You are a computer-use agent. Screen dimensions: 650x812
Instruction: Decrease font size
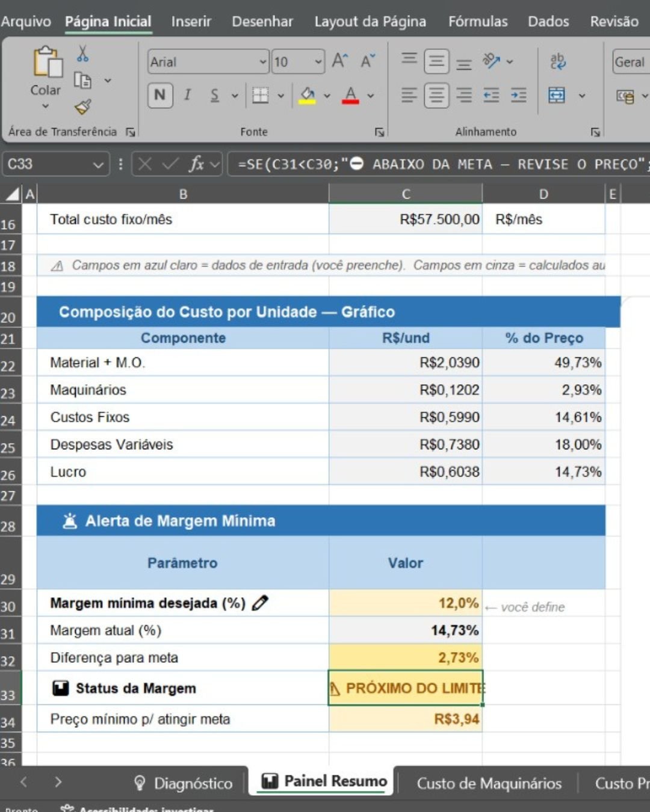[x=367, y=61]
